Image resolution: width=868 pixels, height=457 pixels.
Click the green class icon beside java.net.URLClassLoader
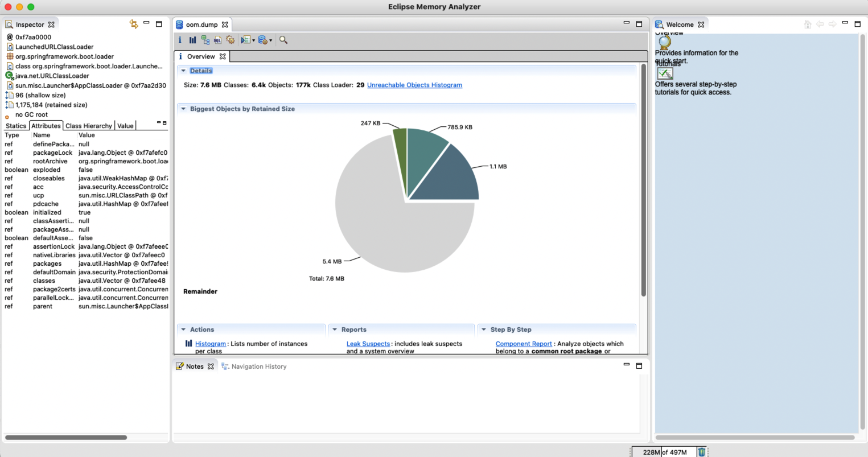(x=10, y=76)
